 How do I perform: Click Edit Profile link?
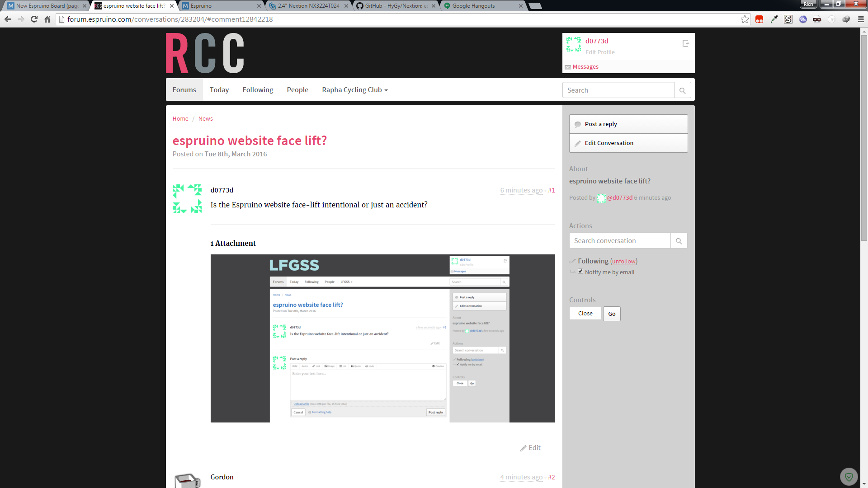(600, 52)
